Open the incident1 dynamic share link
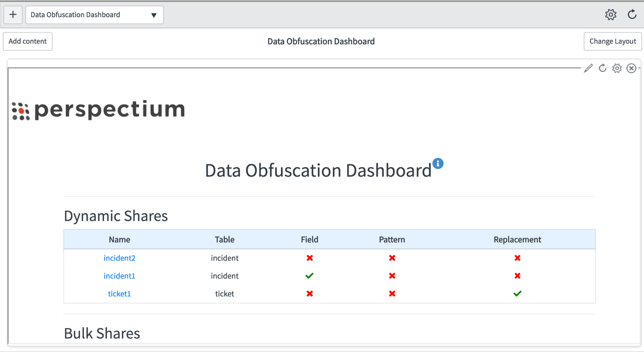This screenshot has height=352, width=644. (119, 276)
